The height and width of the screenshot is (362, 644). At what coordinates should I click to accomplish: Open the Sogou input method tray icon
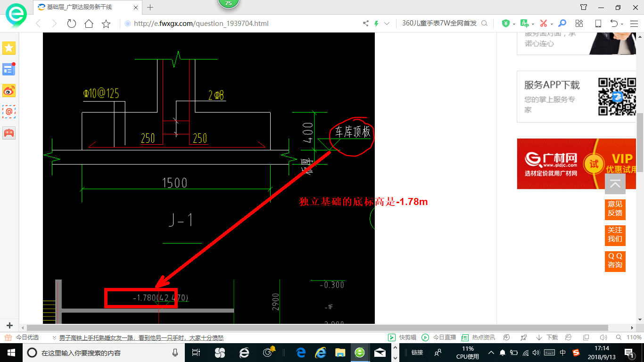576,352
